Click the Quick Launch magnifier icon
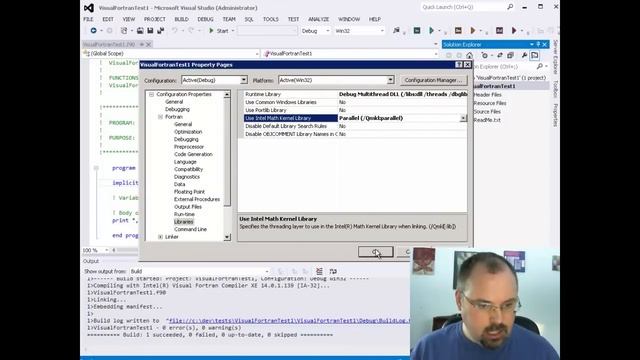This screenshot has height=360, width=640. click(510, 7)
